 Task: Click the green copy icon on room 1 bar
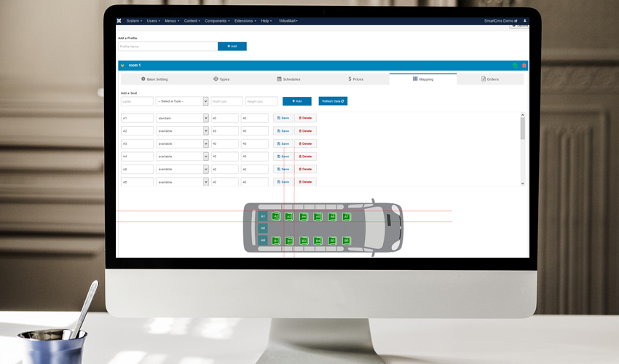515,66
